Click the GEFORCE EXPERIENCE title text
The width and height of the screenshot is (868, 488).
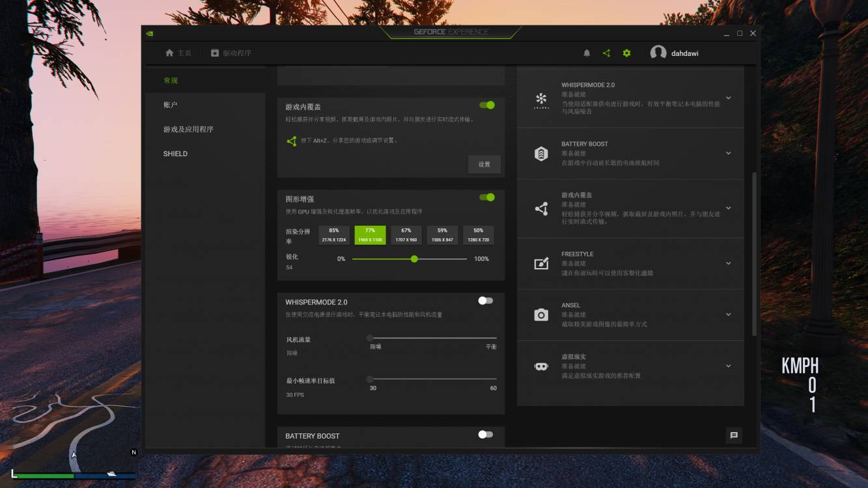tap(451, 32)
